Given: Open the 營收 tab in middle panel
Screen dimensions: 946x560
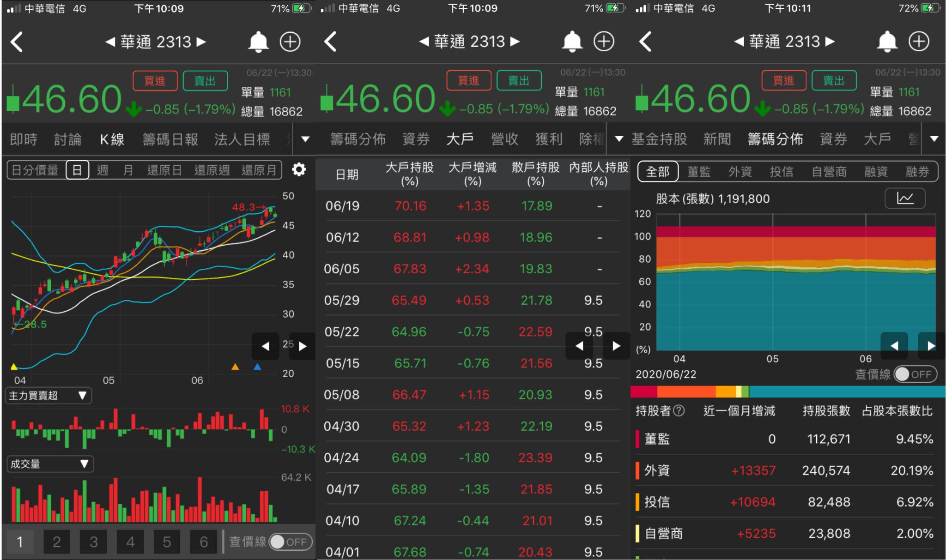Looking at the screenshot, I should 504,139.
